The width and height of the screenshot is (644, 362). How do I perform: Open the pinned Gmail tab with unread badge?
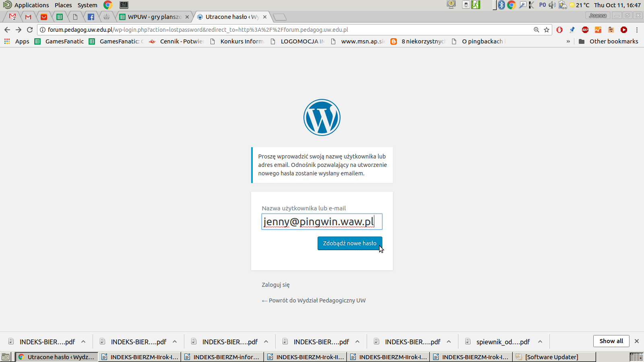[x=12, y=17]
